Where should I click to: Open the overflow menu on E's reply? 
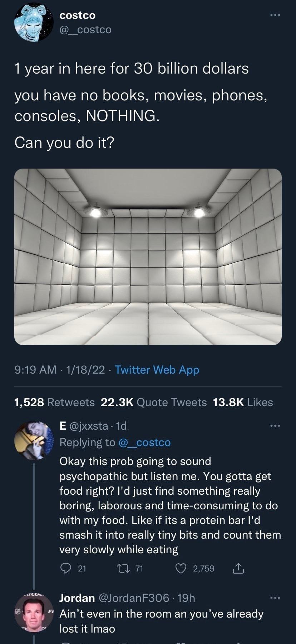[275, 425]
